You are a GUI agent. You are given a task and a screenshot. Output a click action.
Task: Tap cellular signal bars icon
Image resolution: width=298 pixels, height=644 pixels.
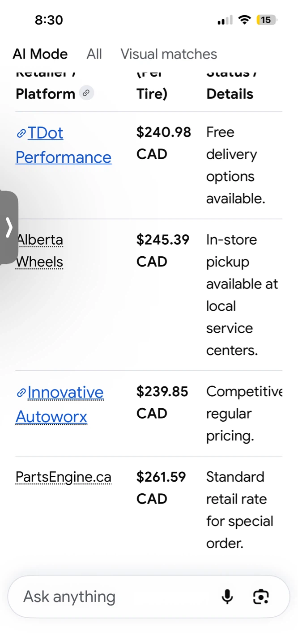click(x=225, y=20)
